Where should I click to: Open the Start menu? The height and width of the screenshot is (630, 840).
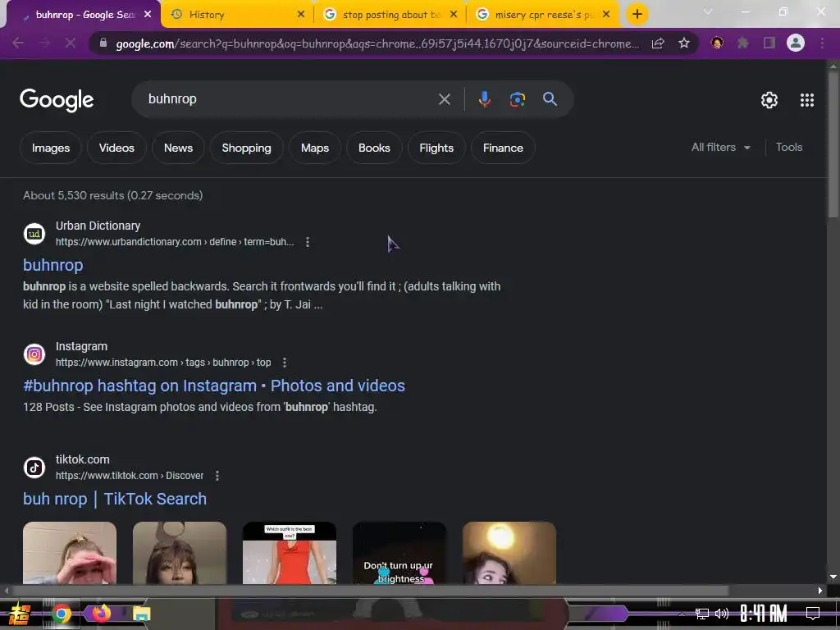(20, 614)
